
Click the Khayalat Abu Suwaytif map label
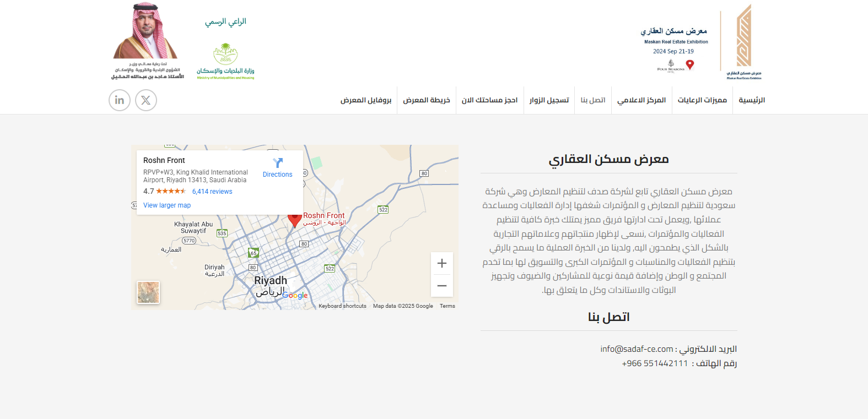(x=193, y=227)
